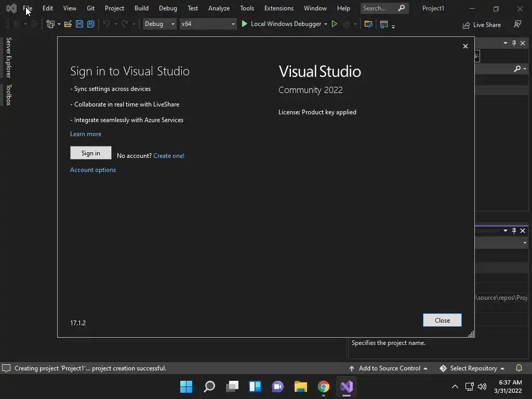Click the Undo arrow icon
The width and height of the screenshot is (532, 399).
[107, 24]
